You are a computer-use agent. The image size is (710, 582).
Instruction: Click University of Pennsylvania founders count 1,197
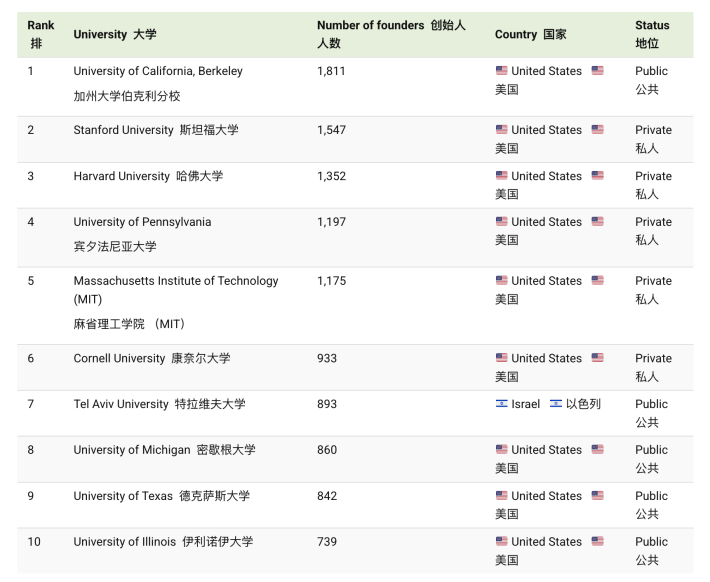point(331,222)
